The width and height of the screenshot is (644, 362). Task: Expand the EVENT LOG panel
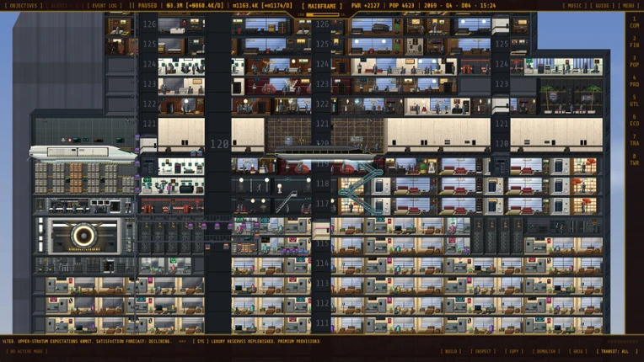(105, 6)
